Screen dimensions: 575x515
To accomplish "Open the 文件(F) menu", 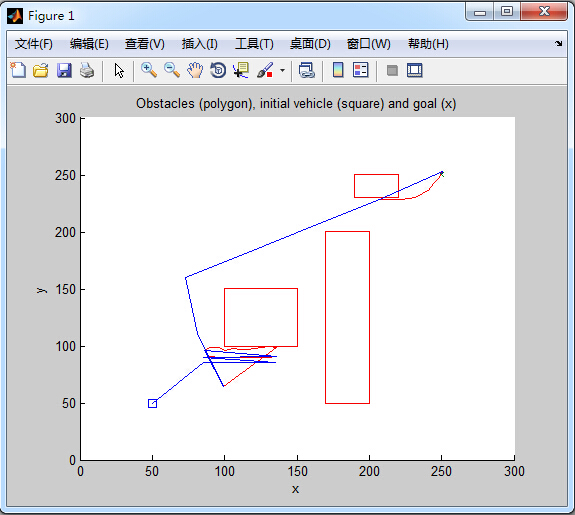I will [x=34, y=44].
